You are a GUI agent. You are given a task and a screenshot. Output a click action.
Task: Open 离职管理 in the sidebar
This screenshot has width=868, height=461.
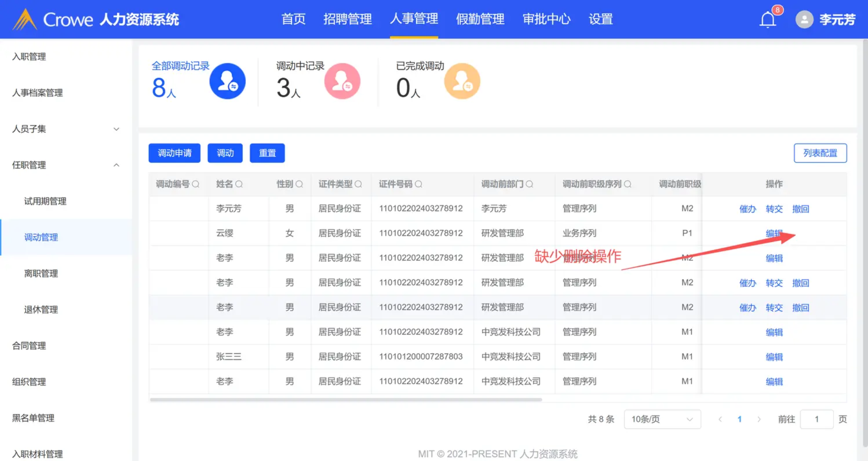click(41, 273)
